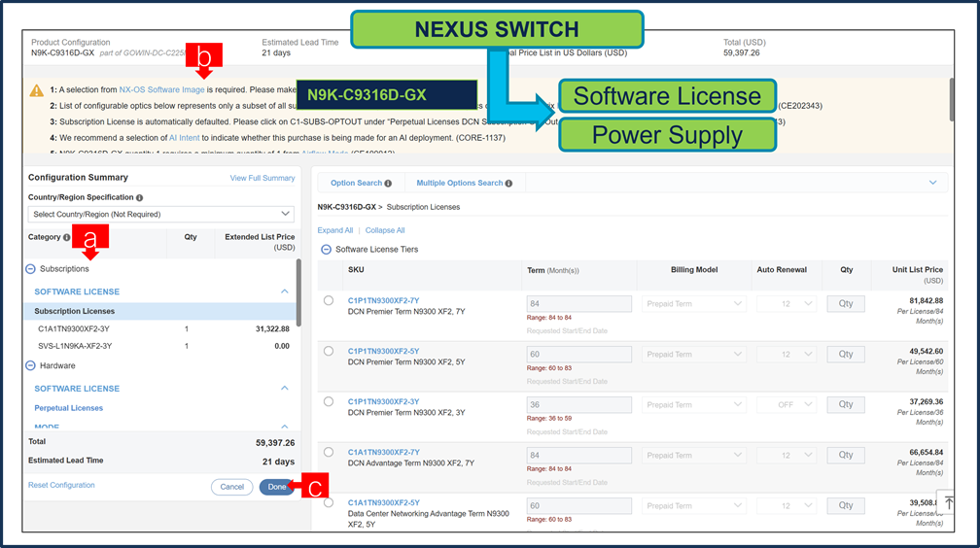
Task: Open Billing Model dropdown for C1P1TN9300XF2-7Y
Action: click(x=694, y=304)
